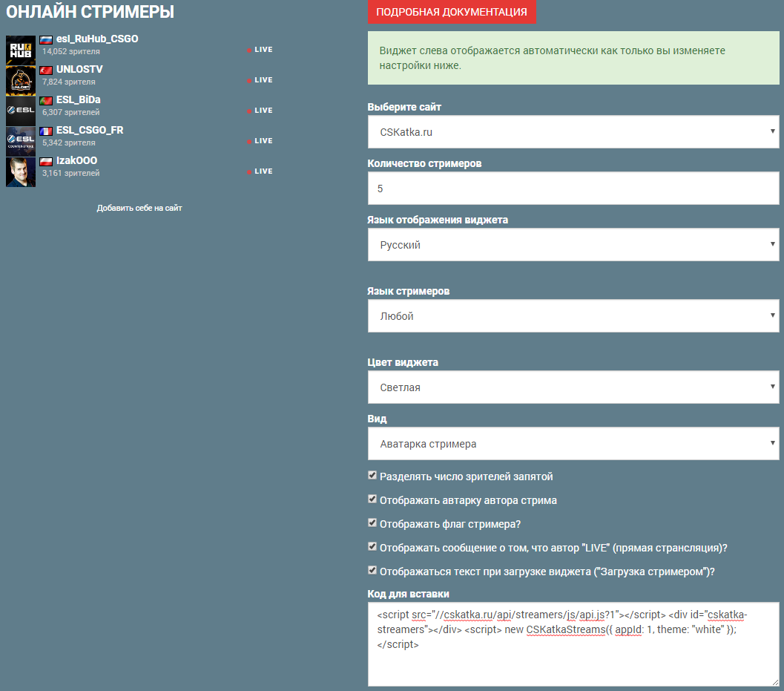Click the Russian flag next to esl_RuHub_CSGO
This screenshot has height=691, width=784.
[x=46, y=39]
